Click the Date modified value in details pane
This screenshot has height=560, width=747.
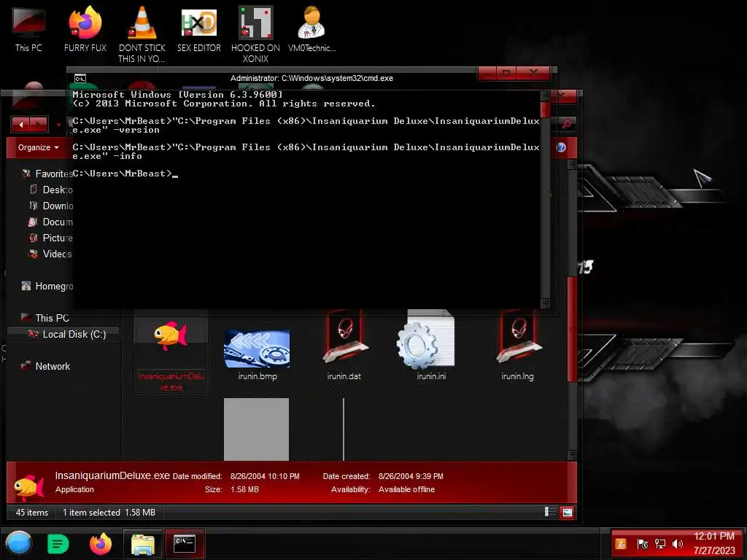pos(265,476)
